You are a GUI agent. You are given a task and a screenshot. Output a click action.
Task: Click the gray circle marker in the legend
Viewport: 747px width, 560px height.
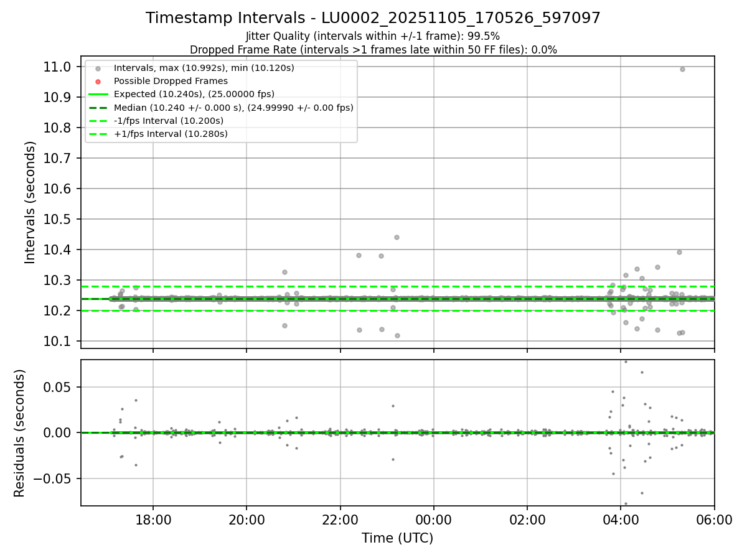coord(98,68)
